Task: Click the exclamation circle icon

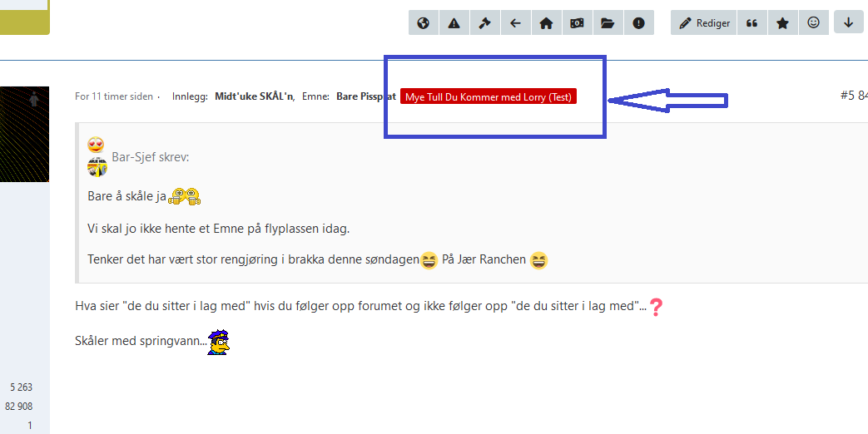Action: coord(638,23)
